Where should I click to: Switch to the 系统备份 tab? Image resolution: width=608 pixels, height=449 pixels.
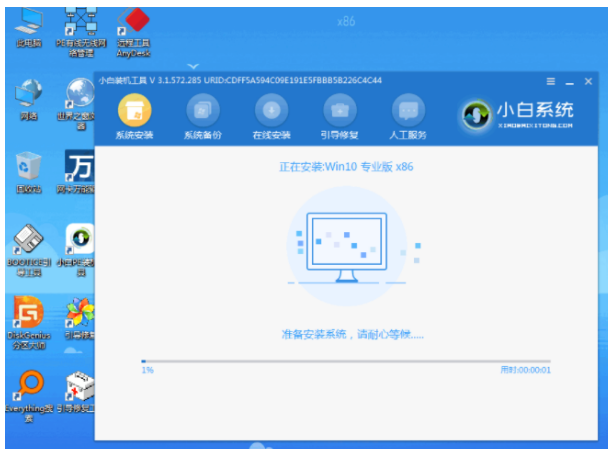click(203, 116)
